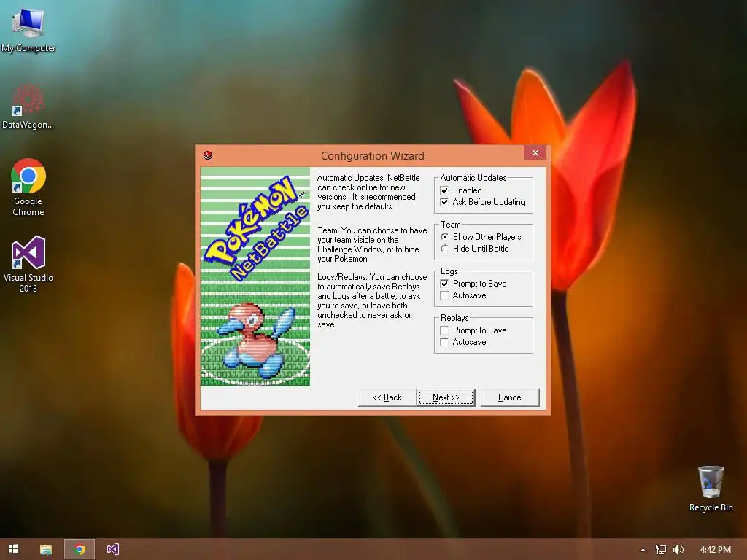Image resolution: width=747 pixels, height=560 pixels.
Task: Select the Recycle Bin desktop icon
Action: [x=711, y=489]
